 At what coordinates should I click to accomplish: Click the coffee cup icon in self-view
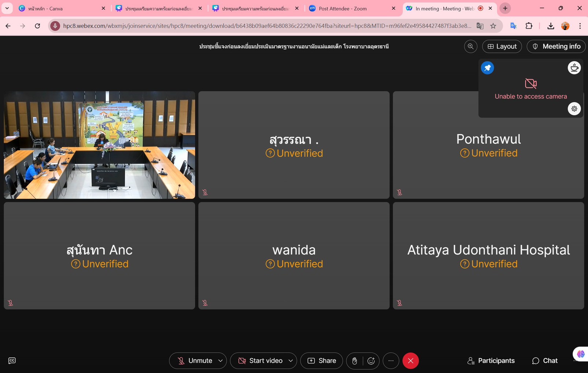[x=574, y=68]
